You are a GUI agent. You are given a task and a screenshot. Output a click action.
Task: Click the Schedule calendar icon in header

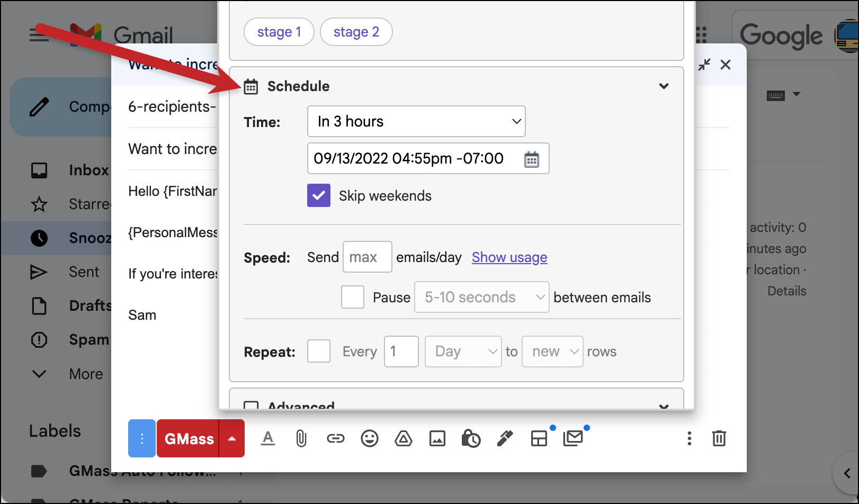(250, 86)
